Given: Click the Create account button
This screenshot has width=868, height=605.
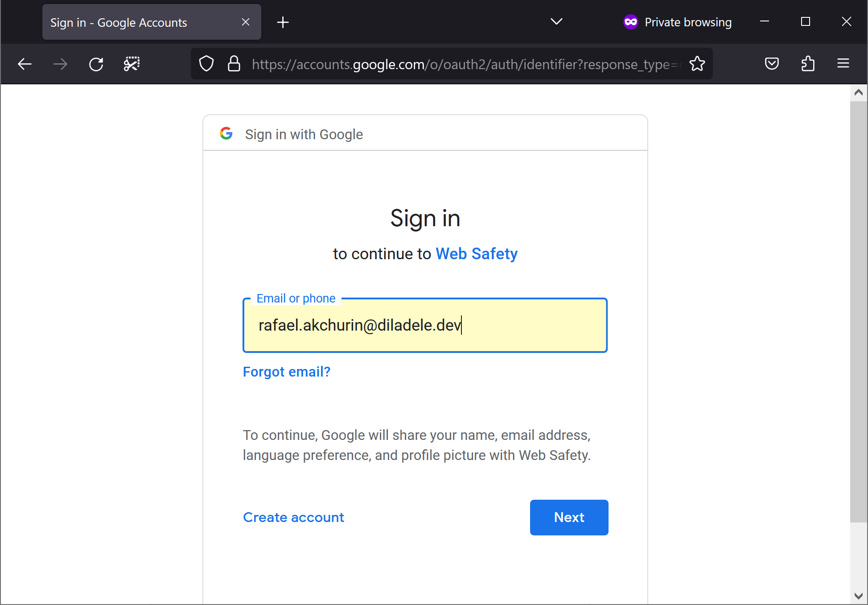Looking at the screenshot, I should pos(293,517).
